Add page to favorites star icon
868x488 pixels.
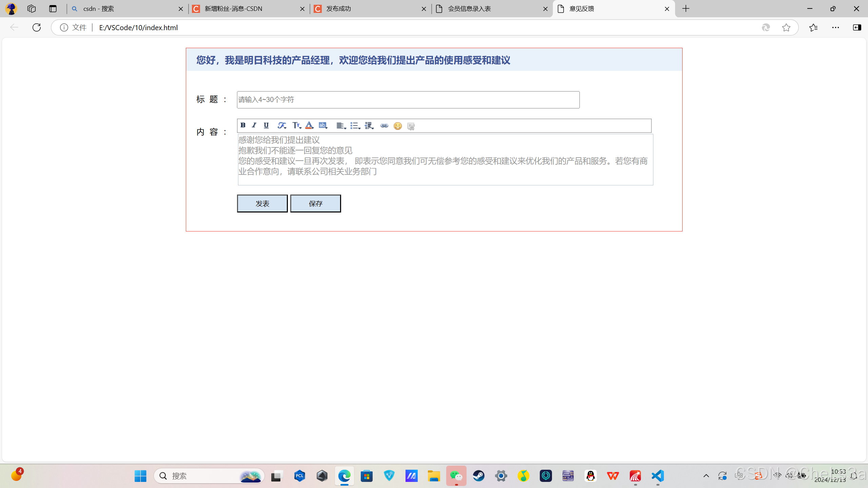[x=786, y=27]
